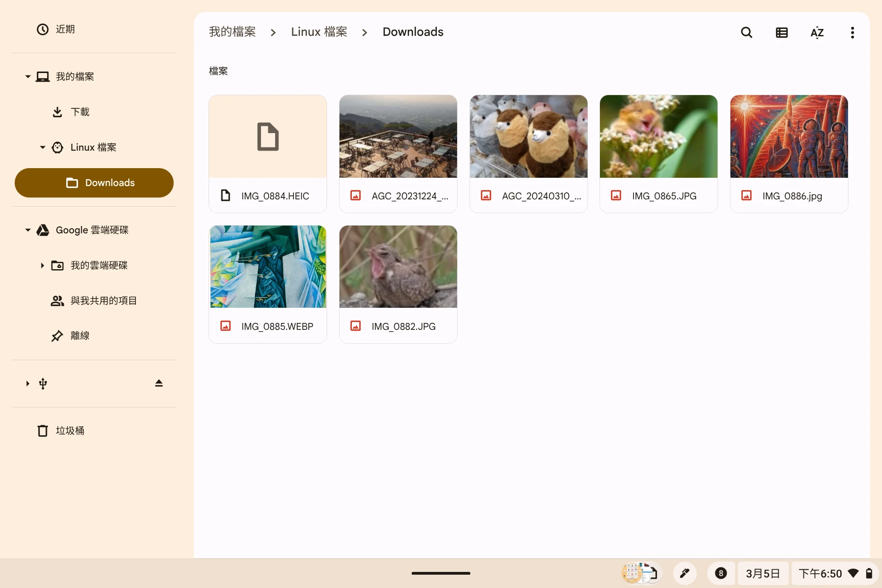Open the AZ sort options
The image size is (882, 588).
tap(817, 33)
